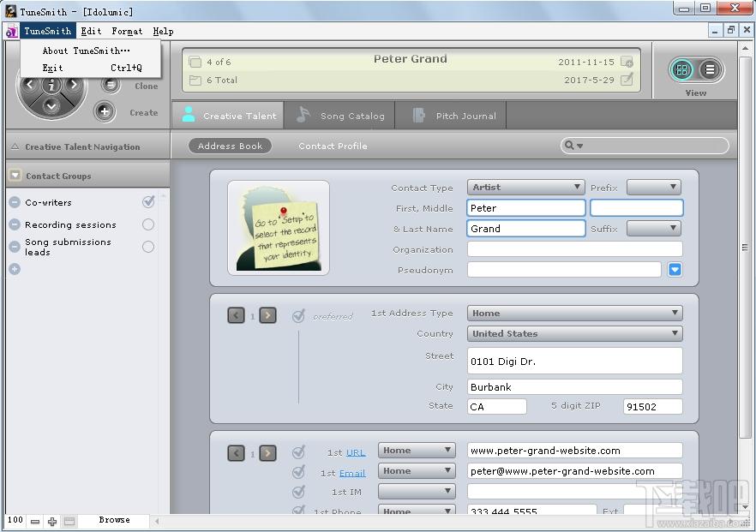Click the modified date edit icon beside 2017-5-29

click(627, 80)
